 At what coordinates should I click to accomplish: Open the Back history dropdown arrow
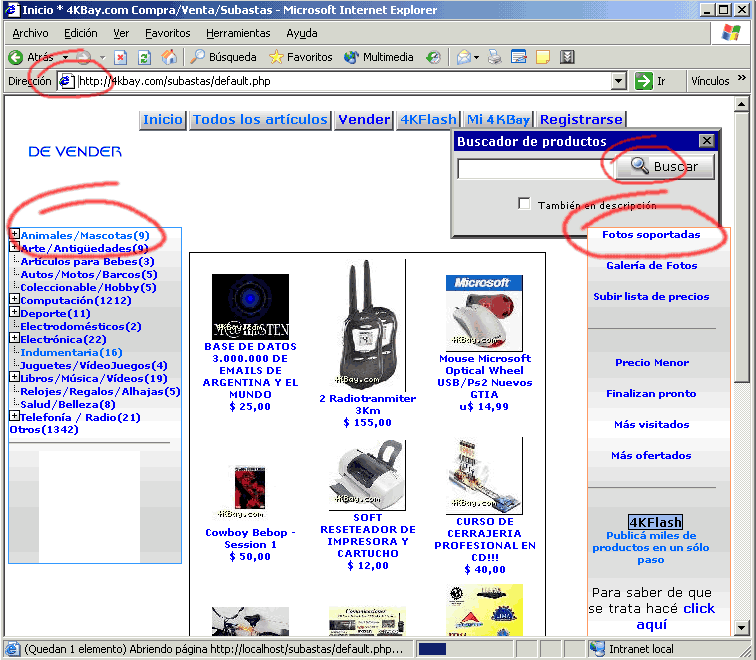(65, 57)
